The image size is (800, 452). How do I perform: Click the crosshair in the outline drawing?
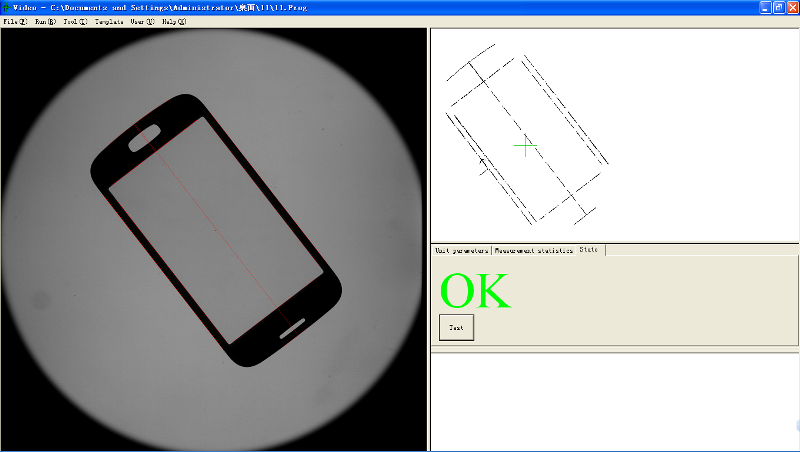click(x=525, y=146)
